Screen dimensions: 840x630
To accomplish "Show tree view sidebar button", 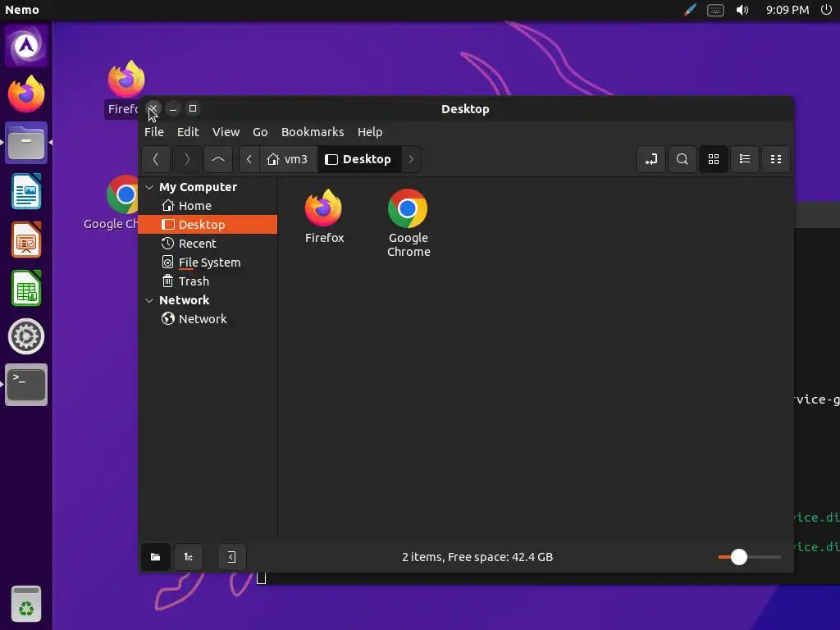I will [189, 557].
